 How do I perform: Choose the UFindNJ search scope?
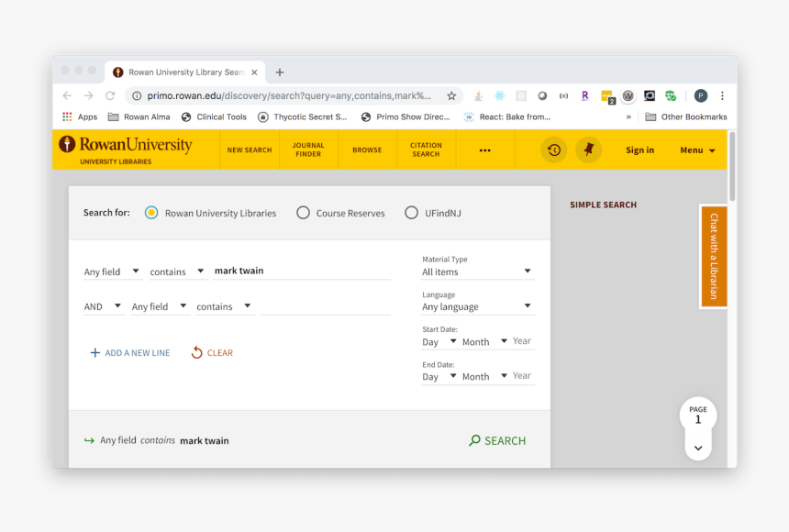coord(411,213)
